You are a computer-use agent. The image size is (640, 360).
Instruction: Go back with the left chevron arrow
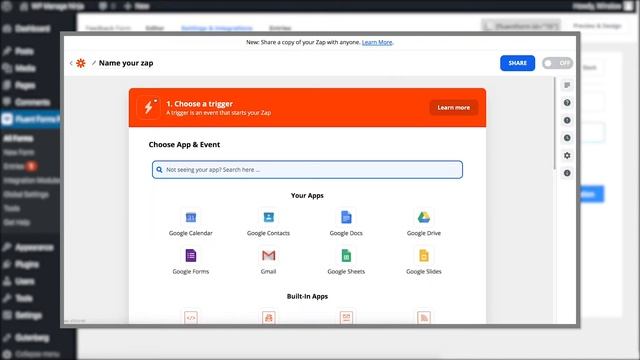(x=71, y=63)
